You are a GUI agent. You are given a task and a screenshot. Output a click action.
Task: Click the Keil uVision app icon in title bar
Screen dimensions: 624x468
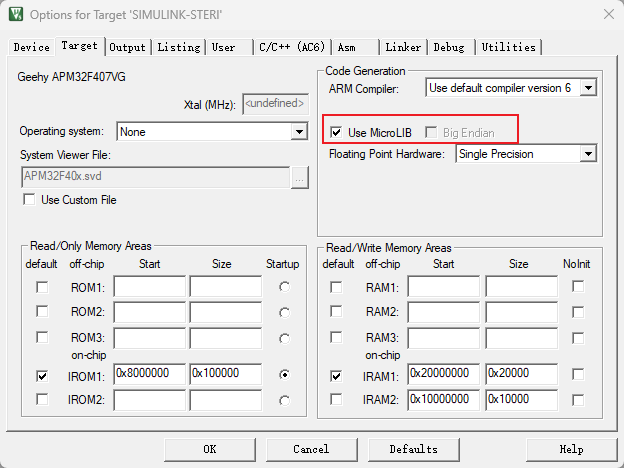16,14
